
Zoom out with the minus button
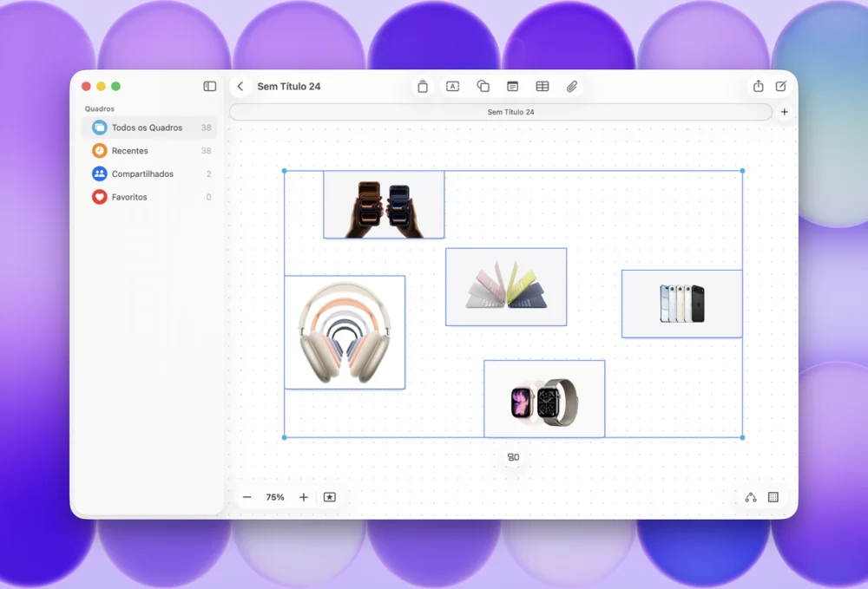[247, 497]
